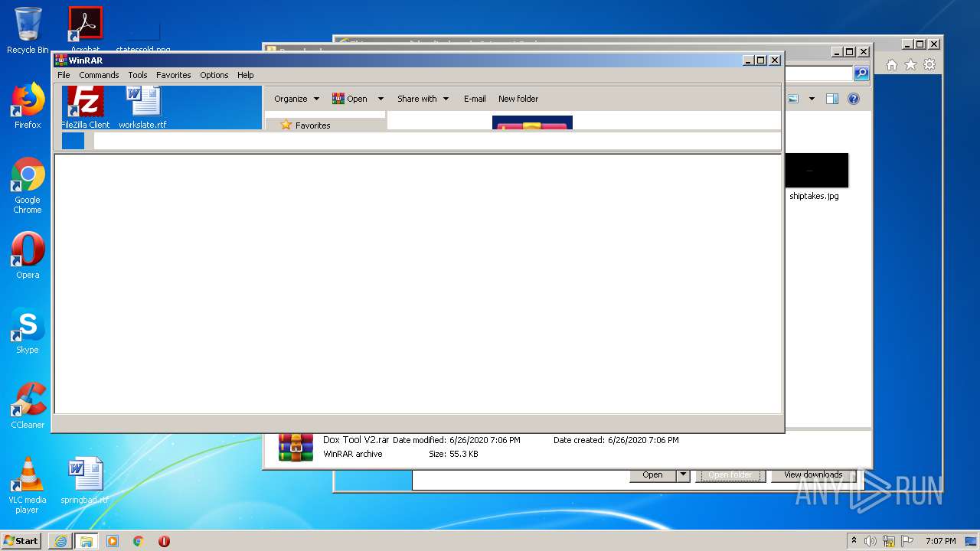Click the 'Dox Tool V2.rar' file name text
The width and height of the screenshot is (980, 551).
[x=356, y=440]
